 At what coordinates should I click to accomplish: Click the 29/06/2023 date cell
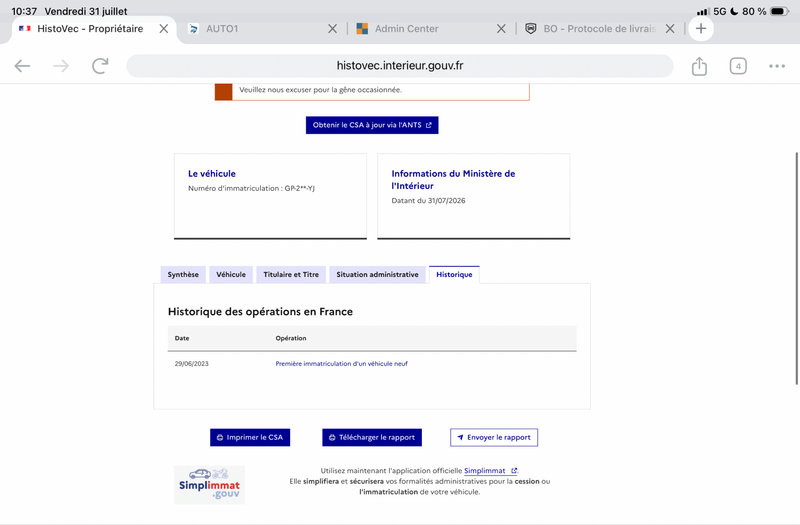[x=191, y=364]
